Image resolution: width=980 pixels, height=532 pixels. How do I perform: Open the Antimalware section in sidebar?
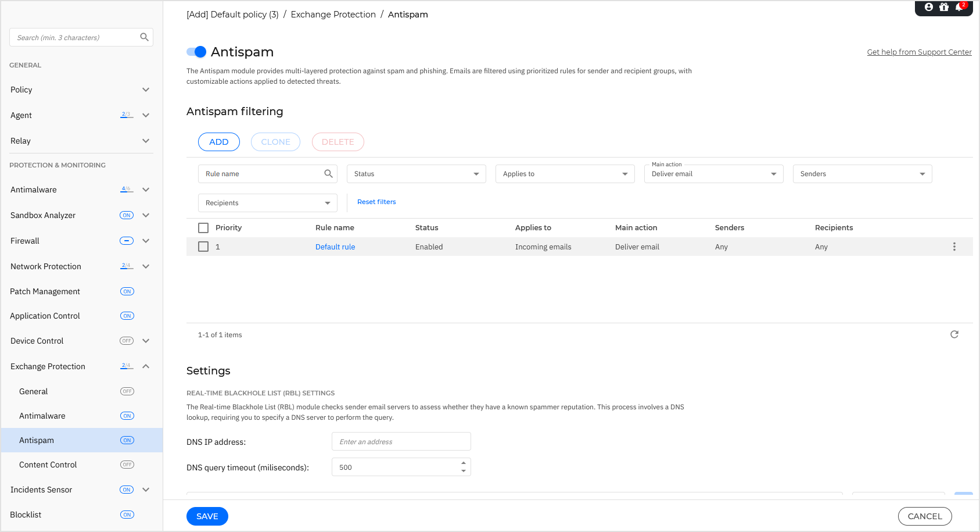click(x=146, y=189)
